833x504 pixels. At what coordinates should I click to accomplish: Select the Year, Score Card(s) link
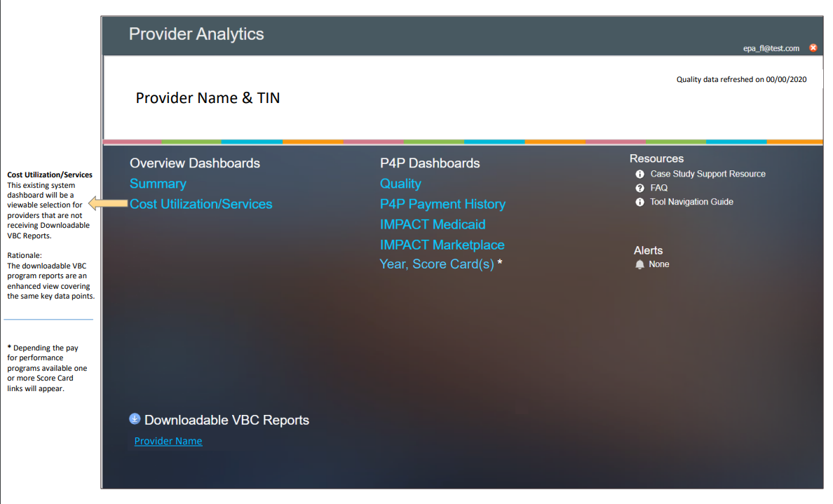437,264
